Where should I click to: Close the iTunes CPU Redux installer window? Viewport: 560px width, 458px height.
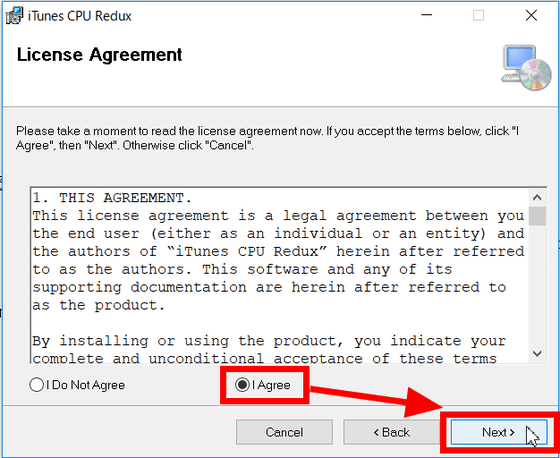pos(531,15)
